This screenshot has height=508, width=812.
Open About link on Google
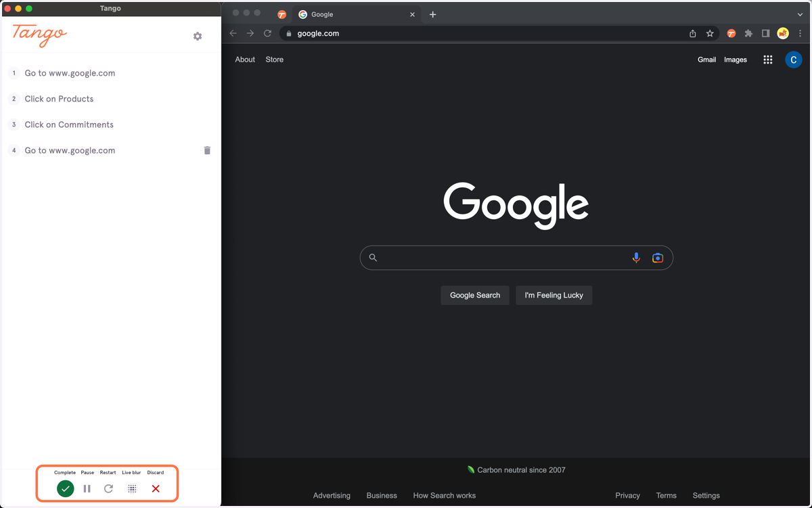(x=245, y=60)
